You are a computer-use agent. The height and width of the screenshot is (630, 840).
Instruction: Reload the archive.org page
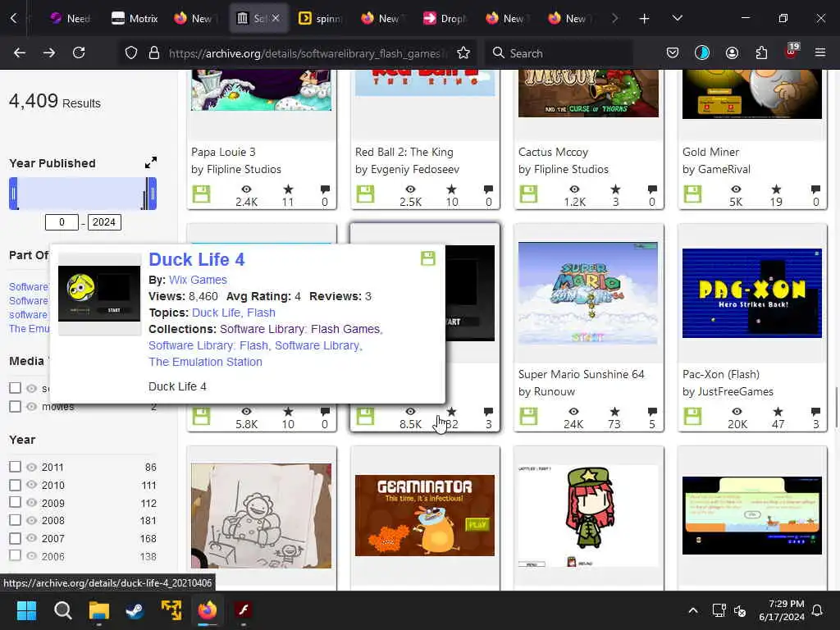(79, 52)
